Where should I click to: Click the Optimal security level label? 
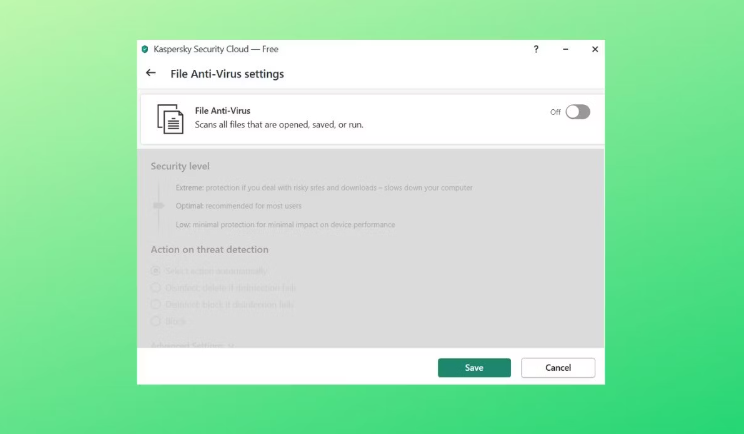[191, 205]
